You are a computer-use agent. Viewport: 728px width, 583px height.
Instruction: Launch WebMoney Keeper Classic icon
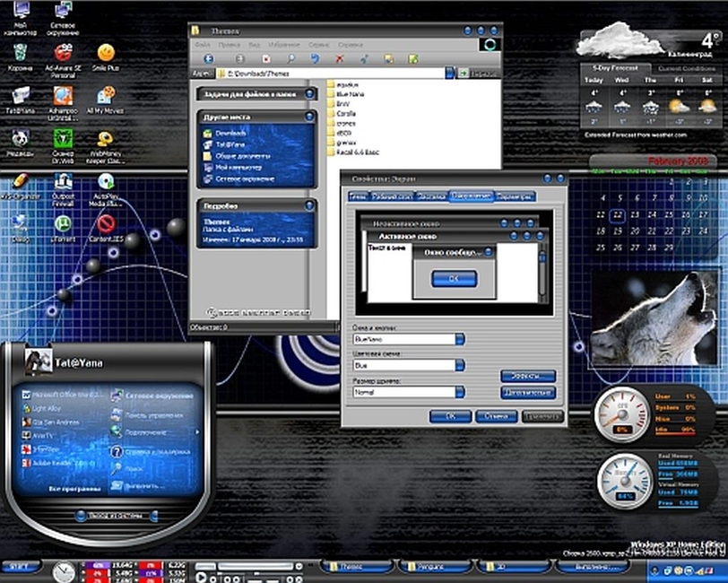pos(106,145)
